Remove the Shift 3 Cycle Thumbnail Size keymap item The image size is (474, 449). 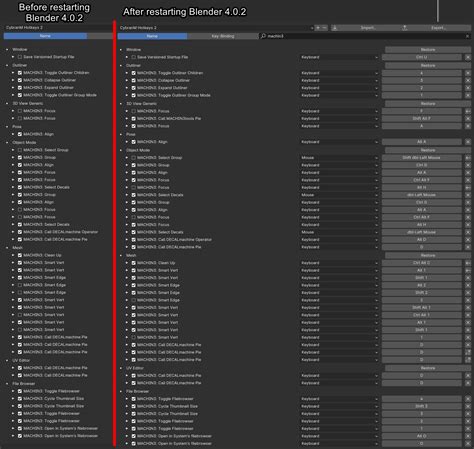pos(468,406)
